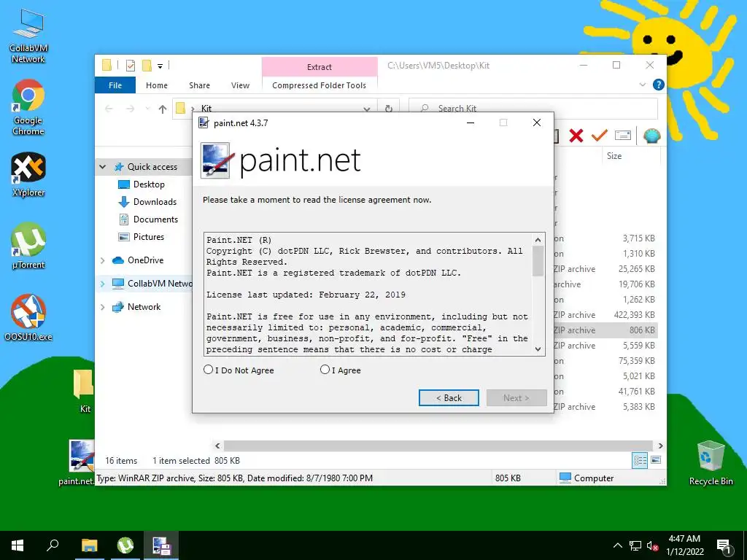Select the 422,393 KB ZIP archive row

(x=605, y=315)
